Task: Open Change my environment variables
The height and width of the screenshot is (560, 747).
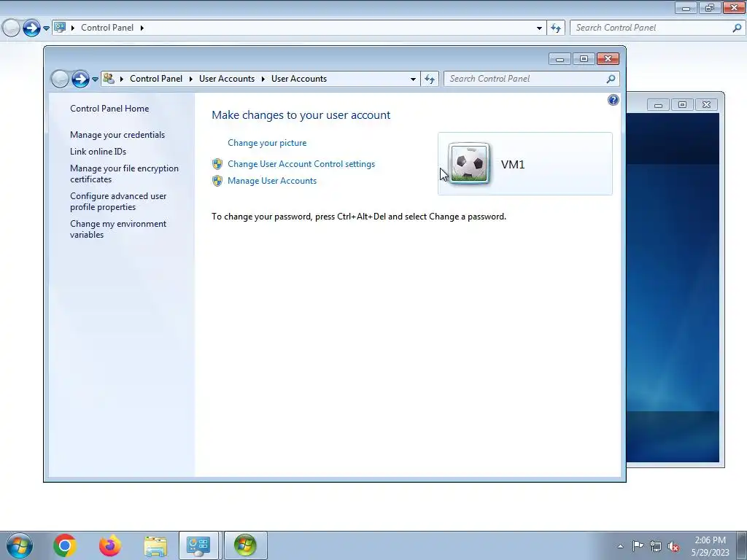Action: click(x=118, y=229)
